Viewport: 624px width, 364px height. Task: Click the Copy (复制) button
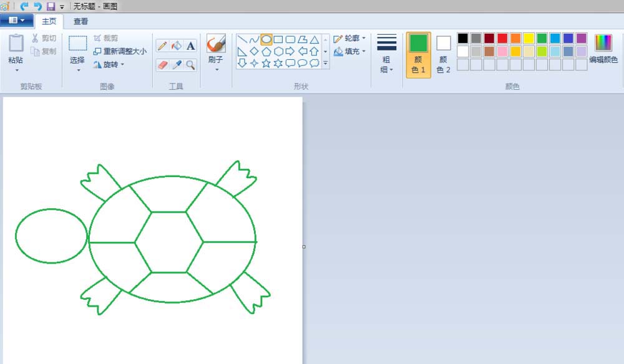(x=44, y=51)
